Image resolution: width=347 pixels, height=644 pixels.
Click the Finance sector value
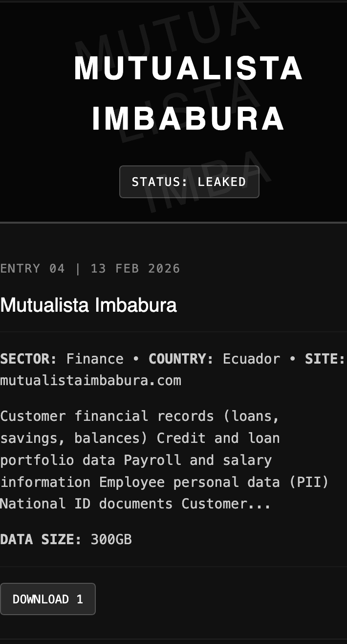(95, 359)
